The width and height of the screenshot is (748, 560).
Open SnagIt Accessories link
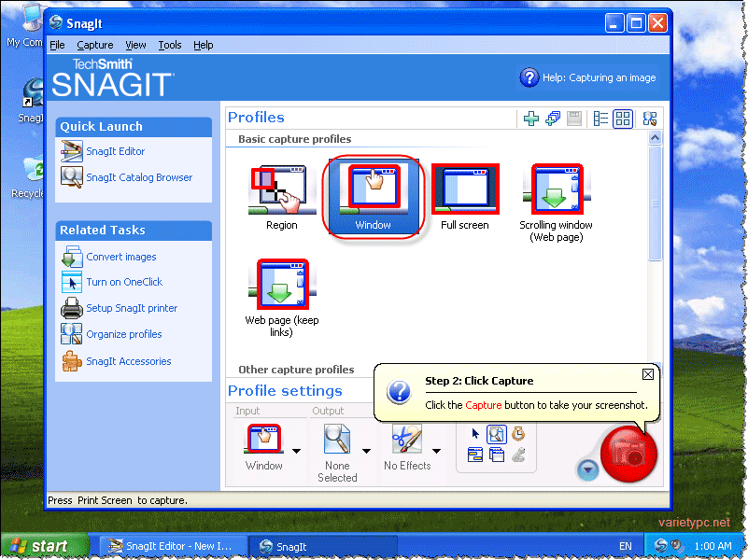coord(129,361)
